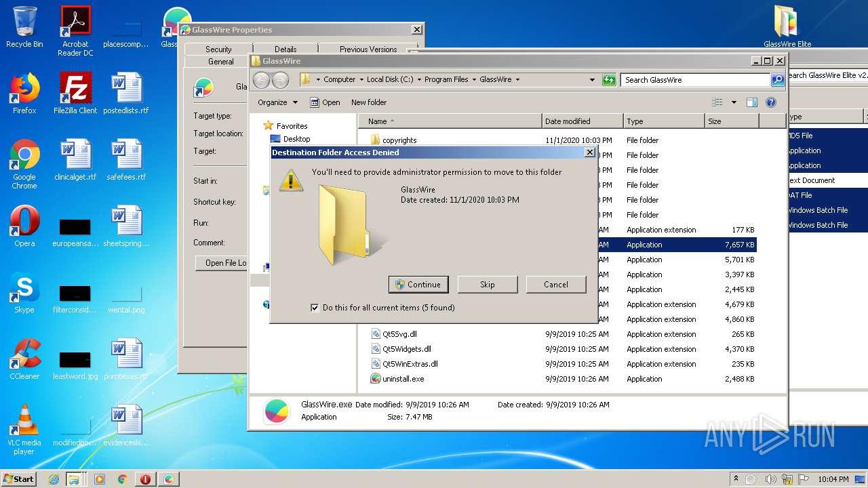Click Continue in access denied dialog
The width and height of the screenshot is (868, 488).
(x=419, y=285)
